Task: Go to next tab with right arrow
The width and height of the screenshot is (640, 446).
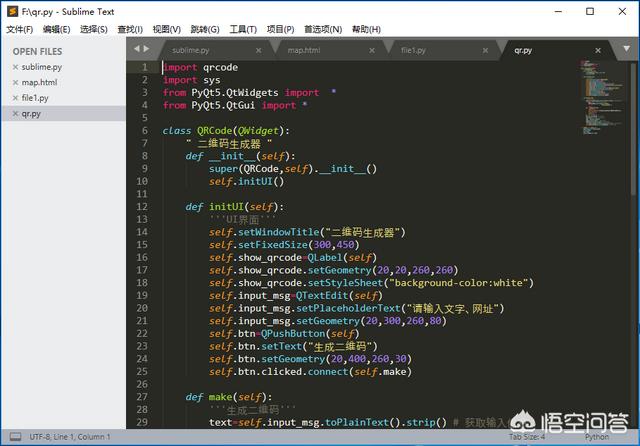Action: tap(147, 49)
